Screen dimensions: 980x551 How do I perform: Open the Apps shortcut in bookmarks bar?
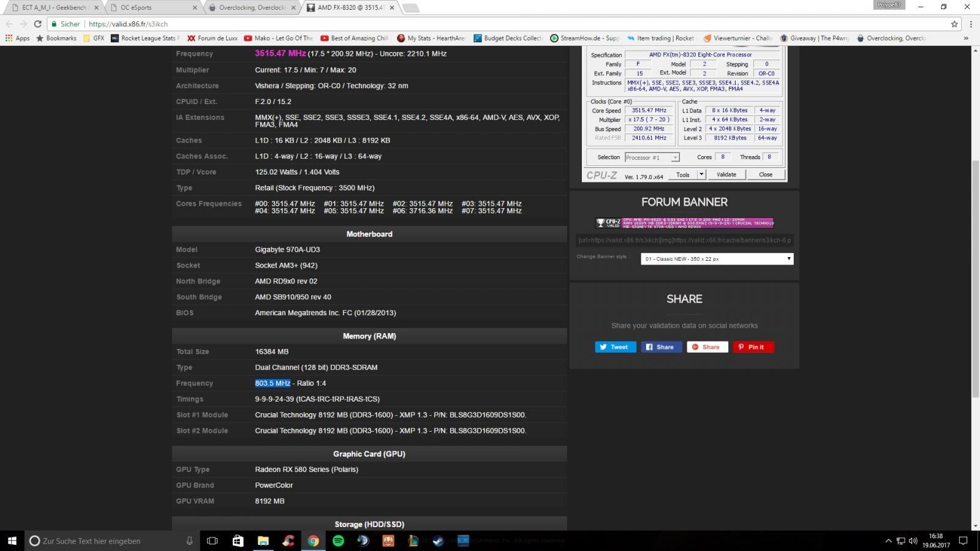pyautogui.click(x=18, y=38)
